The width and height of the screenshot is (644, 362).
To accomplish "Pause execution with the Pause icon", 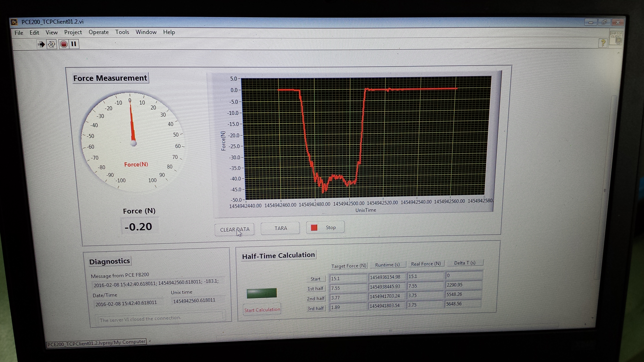I will point(73,44).
